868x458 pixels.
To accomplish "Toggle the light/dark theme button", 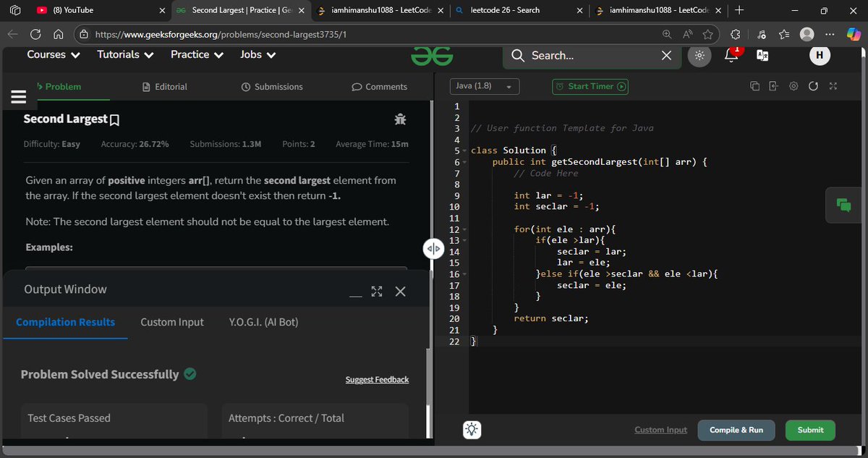I will click(x=699, y=56).
